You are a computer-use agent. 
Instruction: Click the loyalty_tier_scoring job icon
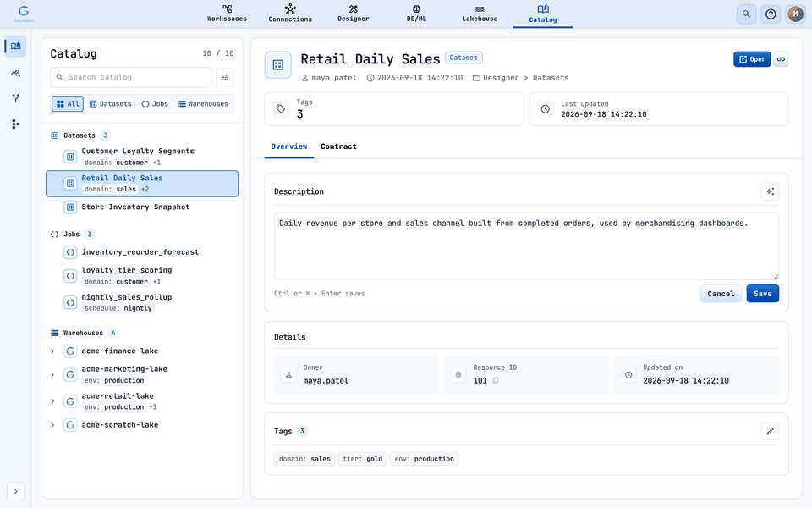tap(70, 276)
